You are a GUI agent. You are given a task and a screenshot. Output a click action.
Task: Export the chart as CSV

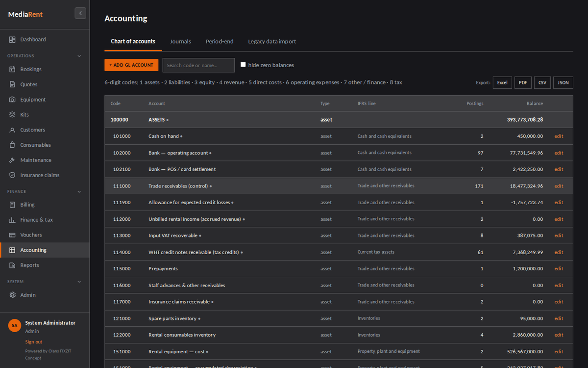[x=542, y=82]
